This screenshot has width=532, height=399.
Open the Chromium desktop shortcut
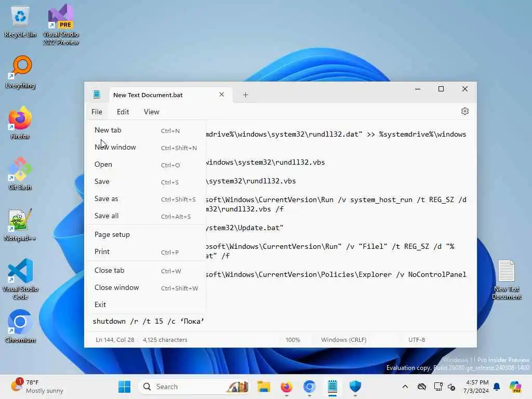point(20,326)
